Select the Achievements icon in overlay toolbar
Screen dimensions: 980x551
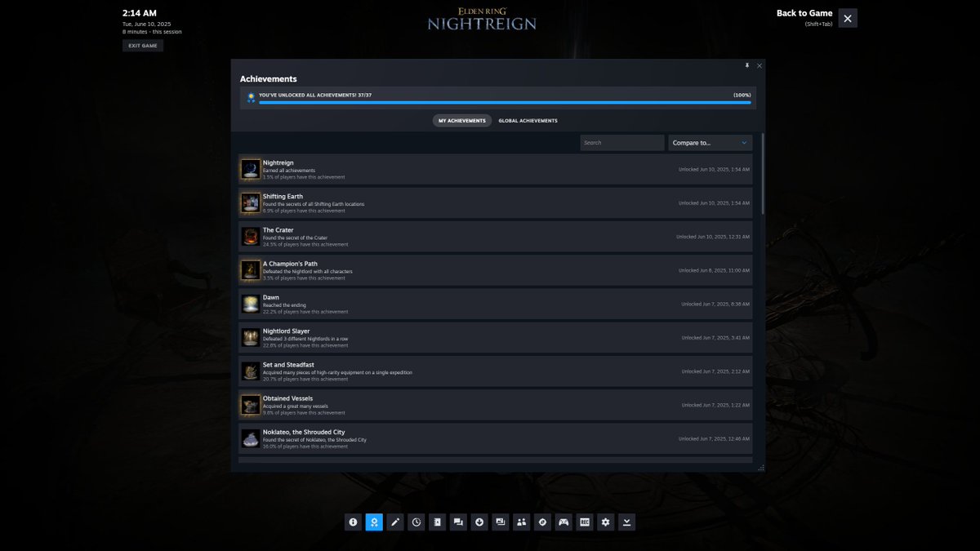[x=374, y=522]
